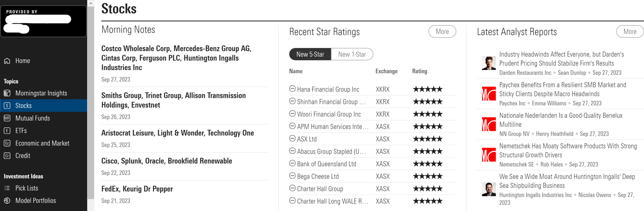Image resolution: width=644 pixels, height=211 pixels.
Task: Open Cisco, Splunk, Oracle morning note
Action: (x=167, y=161)
